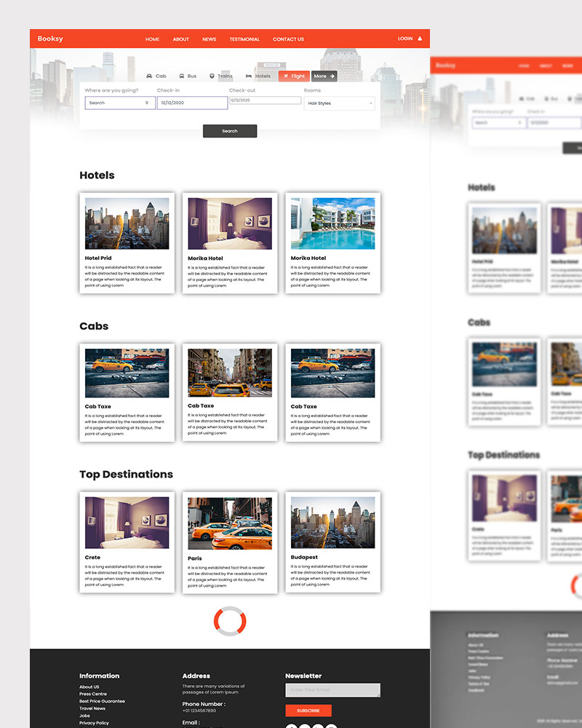The image size is (582, 728).
Task: Click the CONTACT US navigation link
Action: (288, 39)
